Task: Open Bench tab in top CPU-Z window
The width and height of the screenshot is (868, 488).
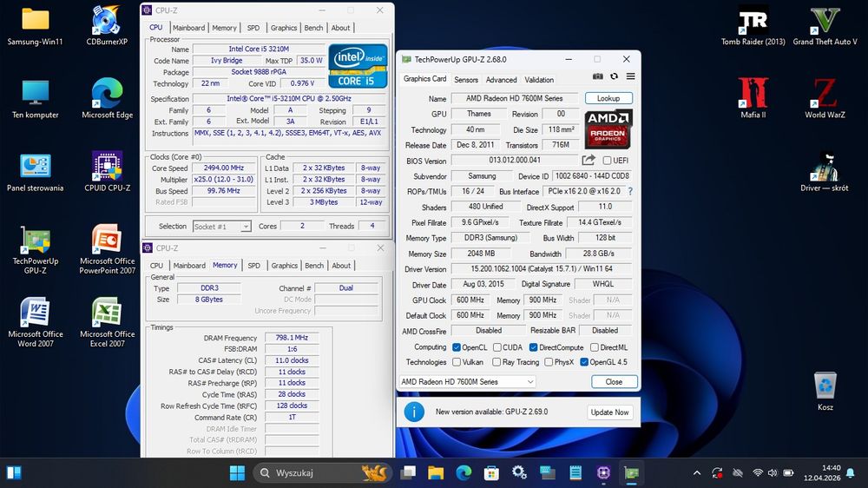Action: tap(313, 28)
